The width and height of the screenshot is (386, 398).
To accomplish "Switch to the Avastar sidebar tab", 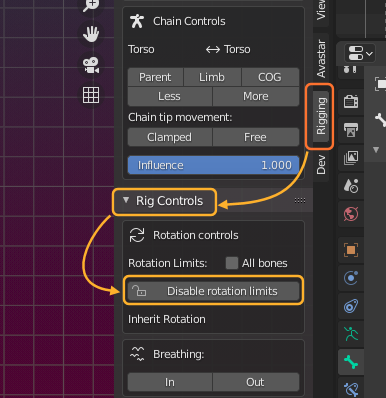I will click(x=321, y=58).
